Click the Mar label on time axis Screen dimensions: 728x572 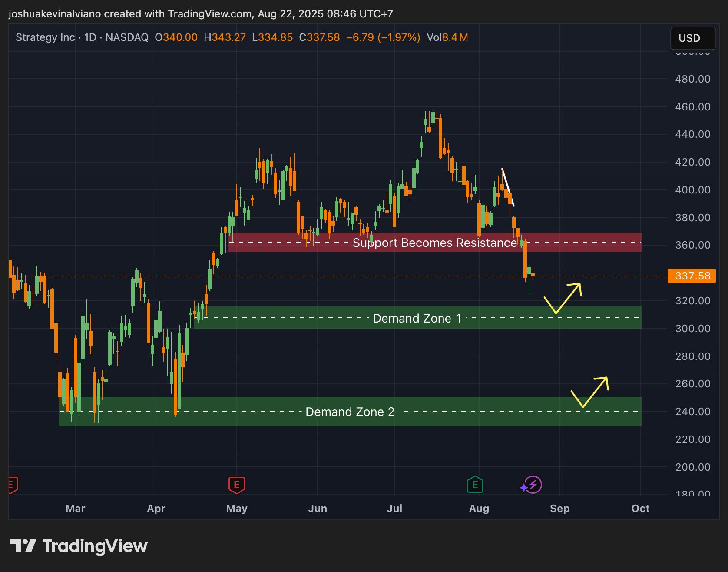(x=75, y=509)
